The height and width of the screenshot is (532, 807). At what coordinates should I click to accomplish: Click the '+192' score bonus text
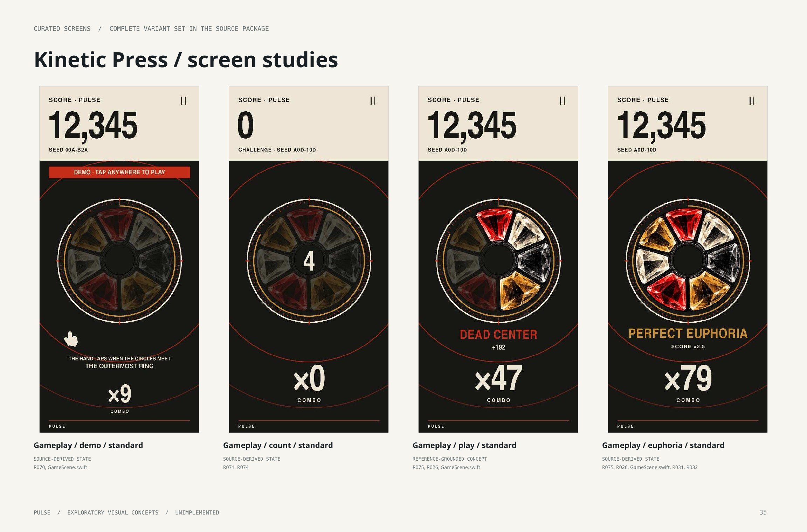(498, 347)
